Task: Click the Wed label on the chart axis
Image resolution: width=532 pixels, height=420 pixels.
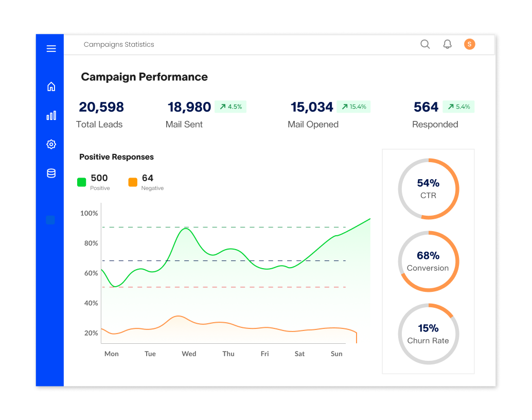Action: tap(189, 354)
